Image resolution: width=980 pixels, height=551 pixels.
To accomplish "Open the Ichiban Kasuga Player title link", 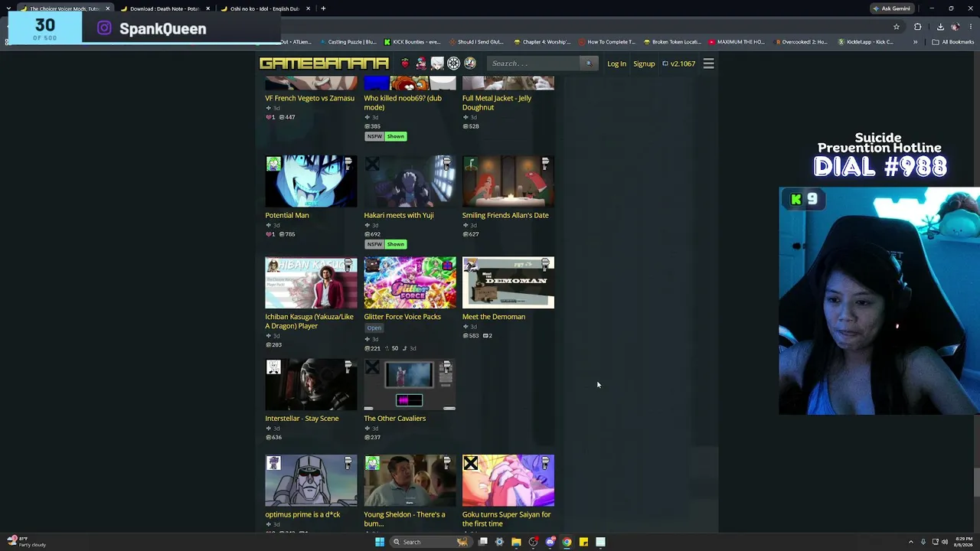I will (x=309, y=321).
